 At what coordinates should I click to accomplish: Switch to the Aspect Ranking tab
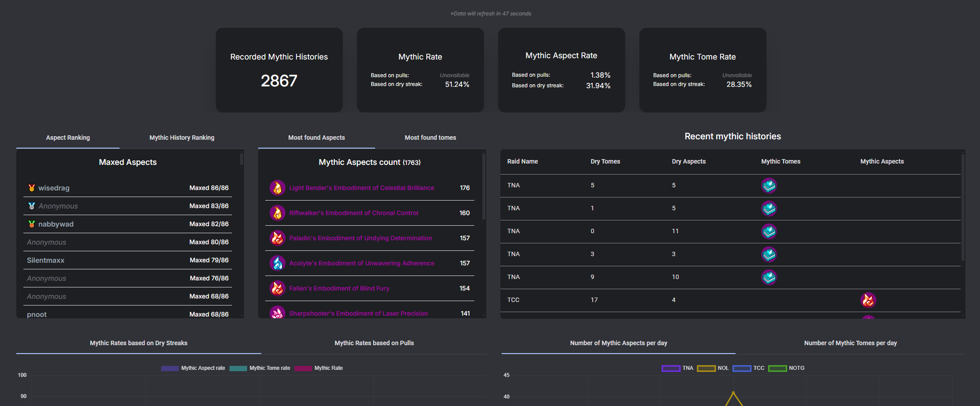(68, 138)
